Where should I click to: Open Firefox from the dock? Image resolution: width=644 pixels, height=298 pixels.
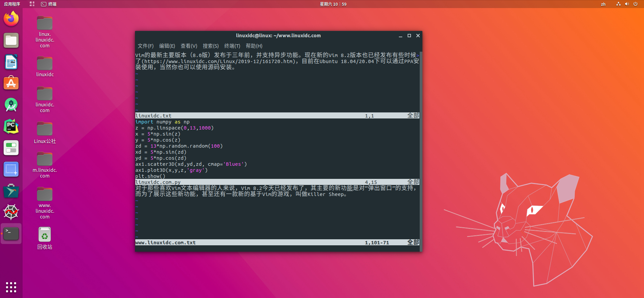click(x=11, y=19)
